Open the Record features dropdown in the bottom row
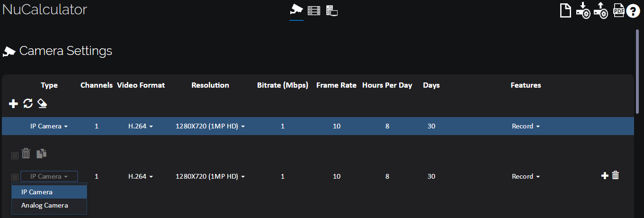This screenshot has height=218, width=644. tap(526, 176)
